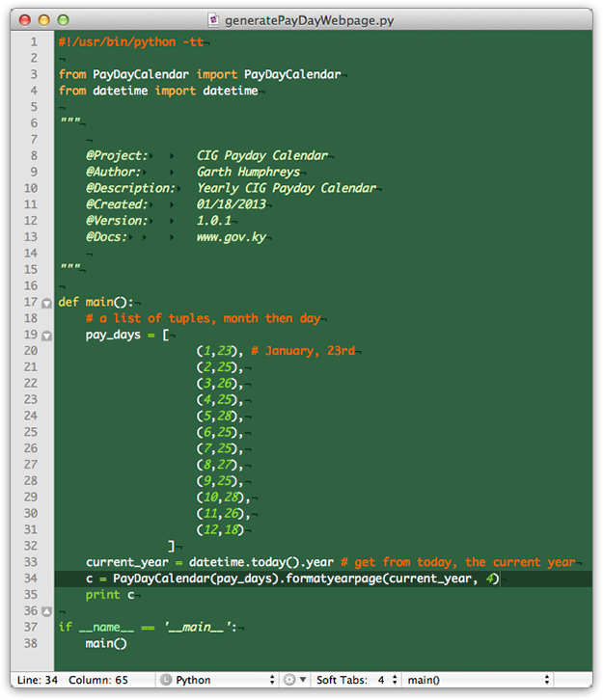Click 'Yearly CIG Payday Calendar' description text
This screenshot has height=700, width=603.
click(287, 188)
